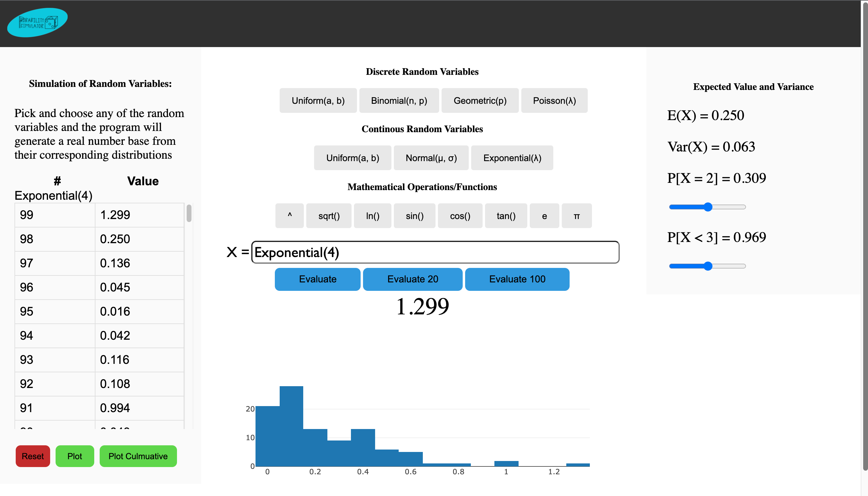Add the sin() function
868x496 pixels.
point(414,216)
